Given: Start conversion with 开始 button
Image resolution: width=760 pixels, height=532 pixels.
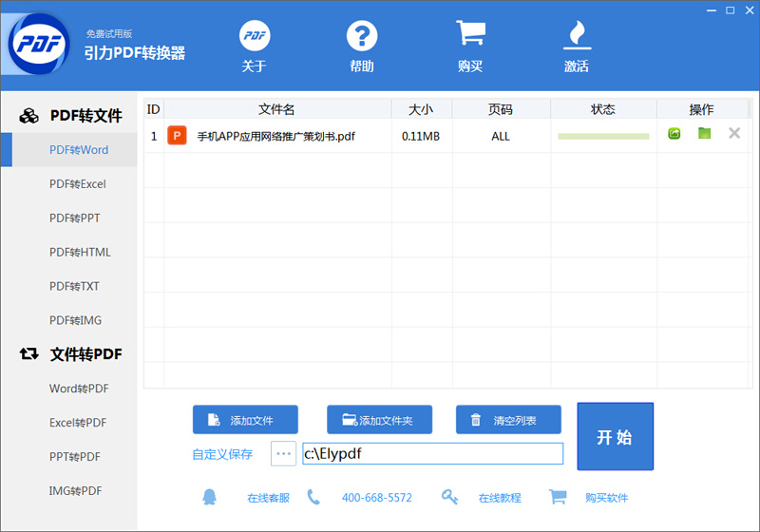Looking at the screenshot, I should pyautogui.click(x=615, y=437).
